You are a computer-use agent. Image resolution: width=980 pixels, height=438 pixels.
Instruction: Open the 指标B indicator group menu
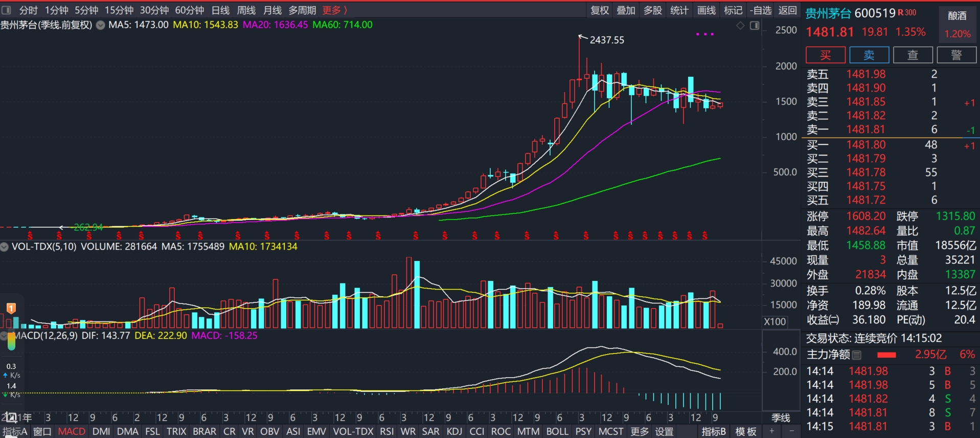tap(714, 431)
